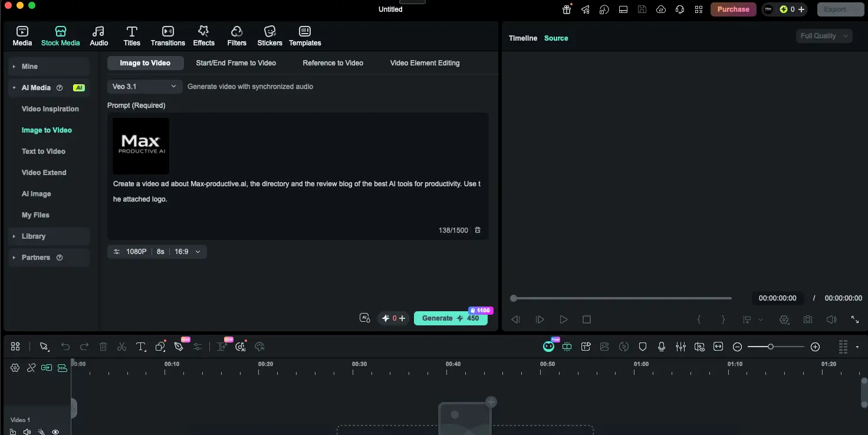Toggle visibility of the Video 1 track
The width and height of the screenshot is (868, 435).
point(55,432)
